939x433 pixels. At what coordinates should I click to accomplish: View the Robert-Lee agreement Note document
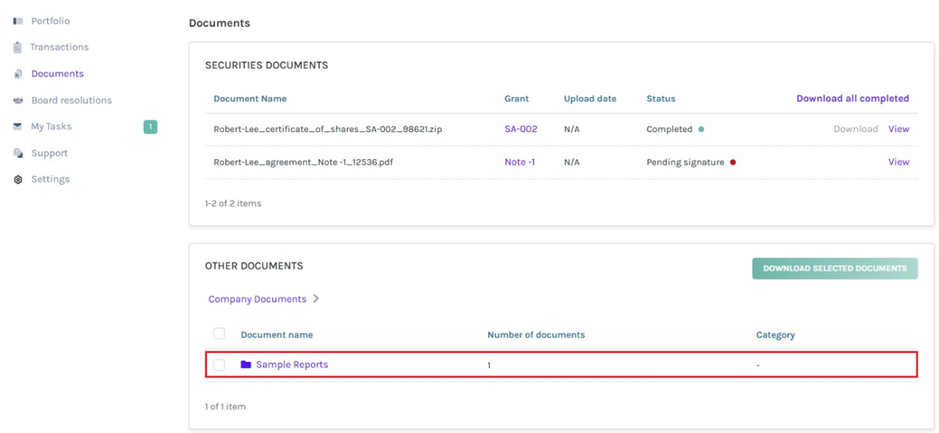click(x=899, y=162)
